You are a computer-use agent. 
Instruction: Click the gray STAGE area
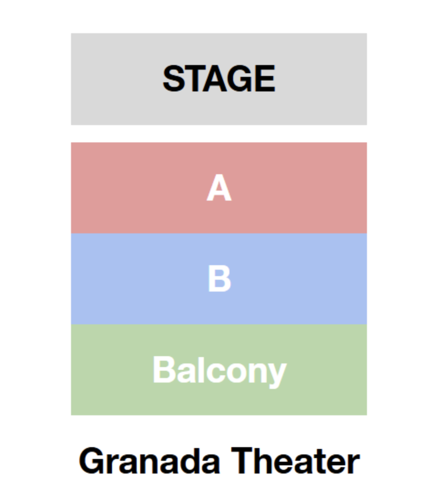point(219,79)
